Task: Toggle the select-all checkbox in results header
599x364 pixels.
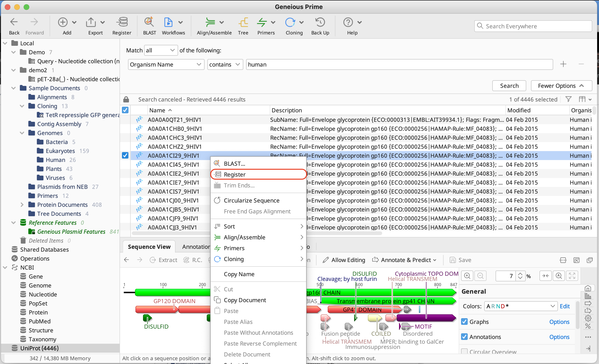Action: 125,110
